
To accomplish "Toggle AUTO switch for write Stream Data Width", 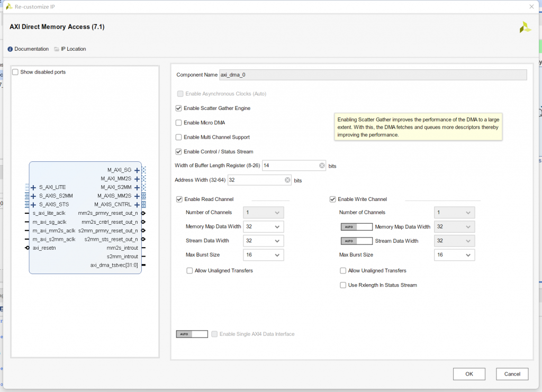I will click(357, 241).
